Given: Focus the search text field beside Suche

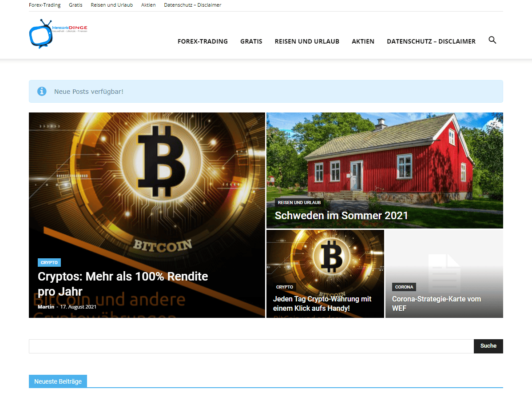Looking at the screenshot, I should 251,346.
